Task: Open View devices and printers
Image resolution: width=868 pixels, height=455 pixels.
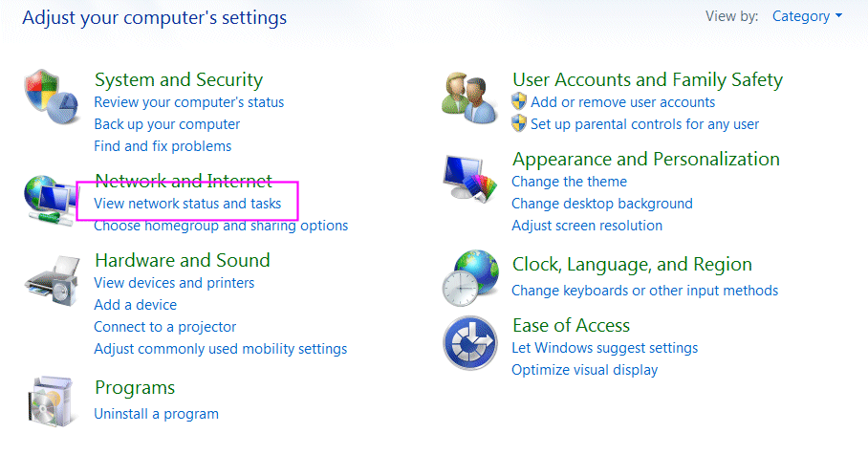Action: (x=174, y=282)
